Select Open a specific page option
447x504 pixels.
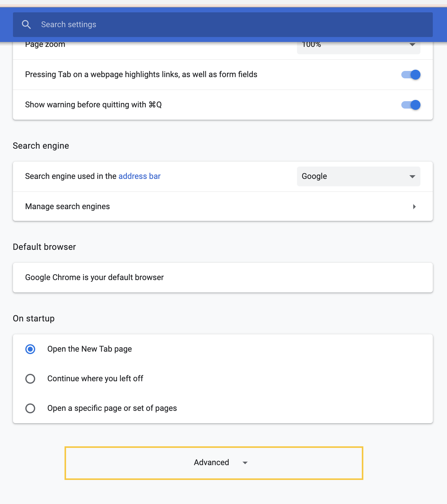(x=30, y=408)
